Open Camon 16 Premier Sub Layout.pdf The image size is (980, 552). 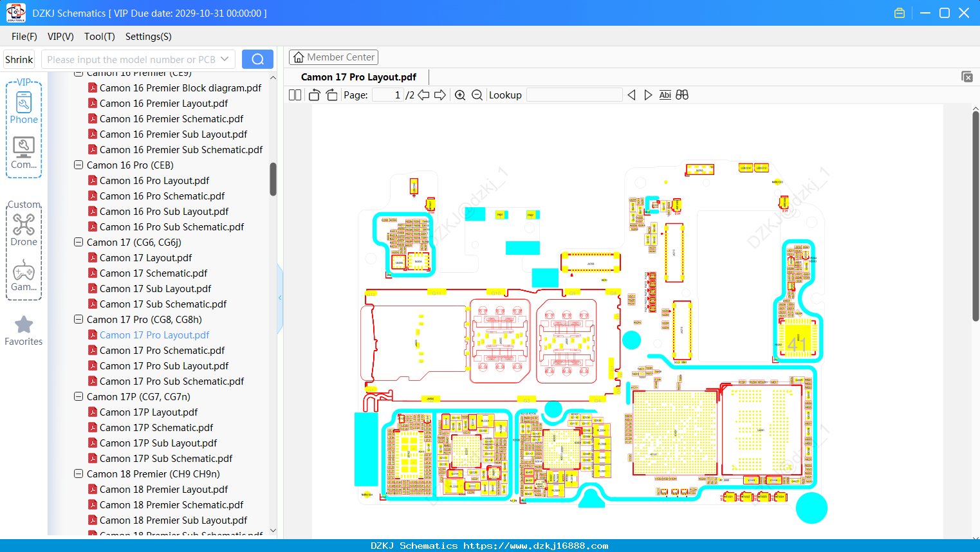coord(173,134)
